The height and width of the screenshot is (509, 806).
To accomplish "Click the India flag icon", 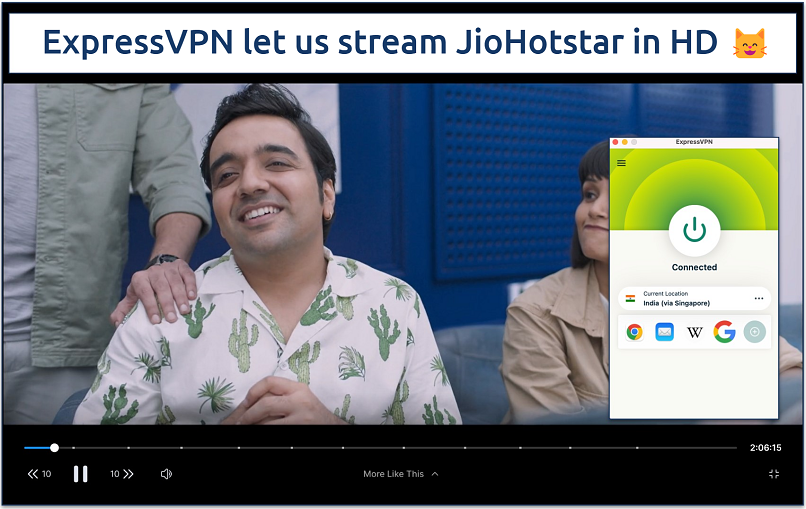I will [630, 299].
